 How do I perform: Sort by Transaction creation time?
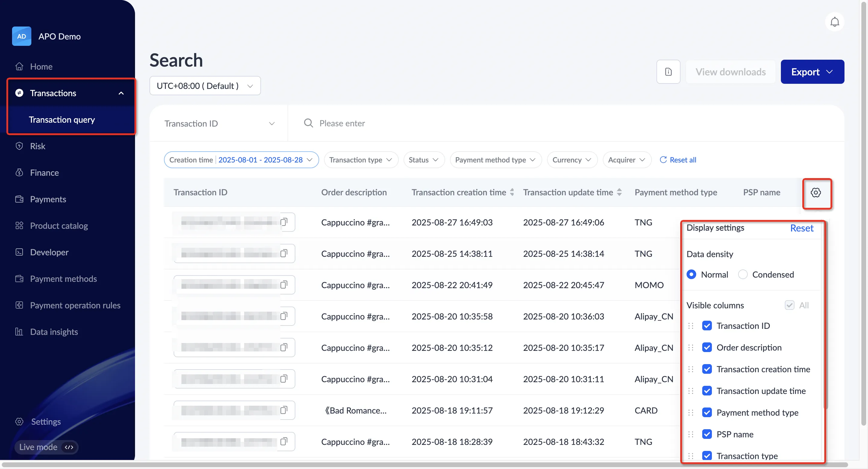point(511,192)
